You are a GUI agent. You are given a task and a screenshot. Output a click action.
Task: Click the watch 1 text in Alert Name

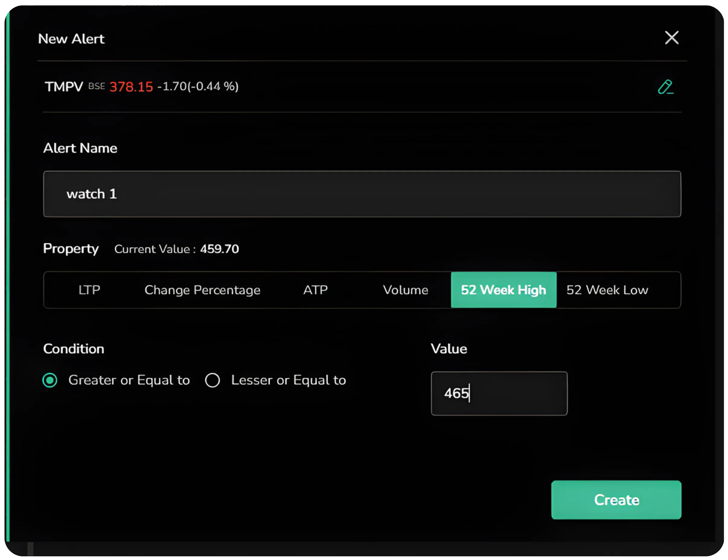click(x=92, y=194)
